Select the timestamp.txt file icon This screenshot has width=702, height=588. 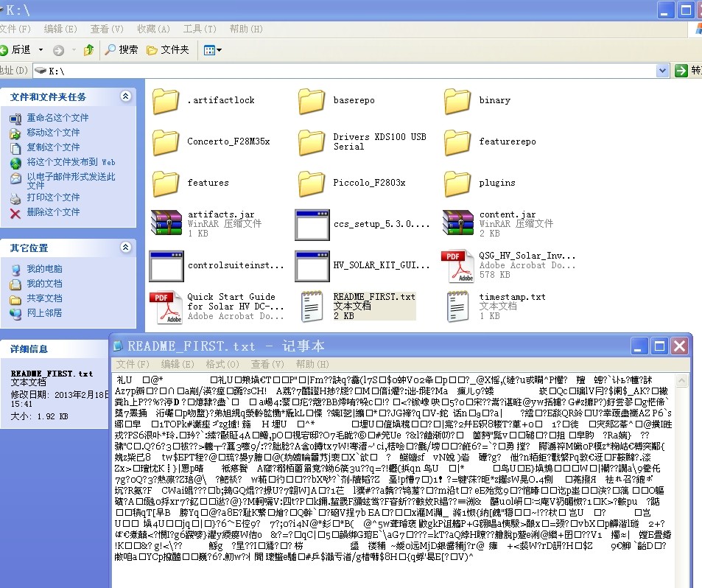coord(457,307)
